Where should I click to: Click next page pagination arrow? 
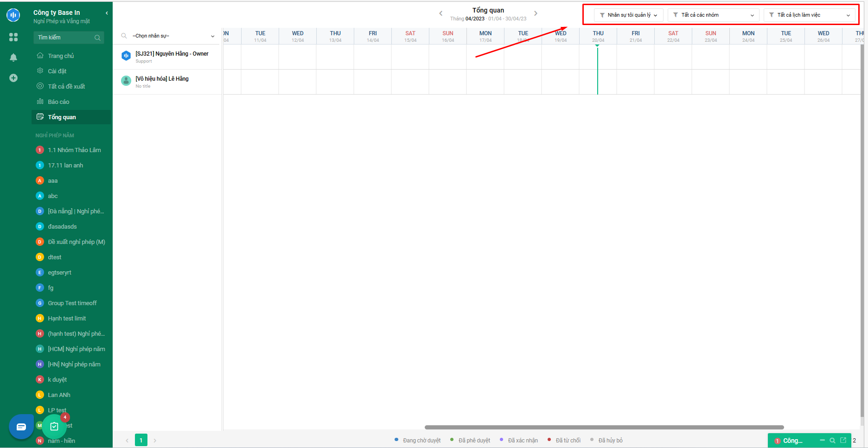[155, 440]
